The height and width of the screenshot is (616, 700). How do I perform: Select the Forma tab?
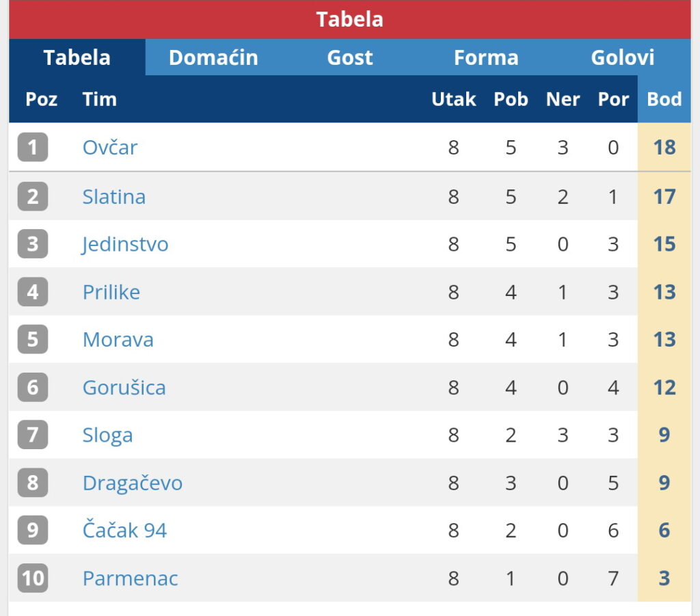(486, 57)
